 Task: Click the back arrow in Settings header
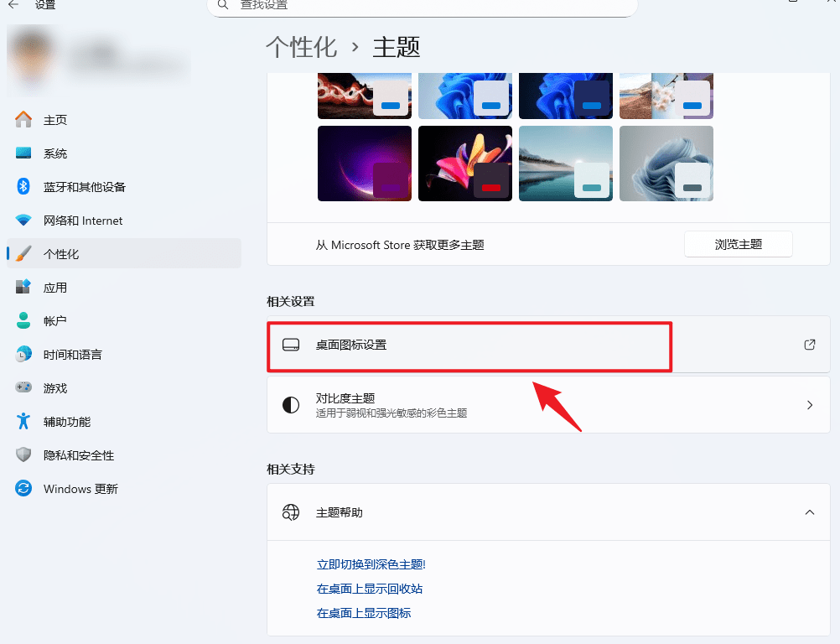[13, 4]
